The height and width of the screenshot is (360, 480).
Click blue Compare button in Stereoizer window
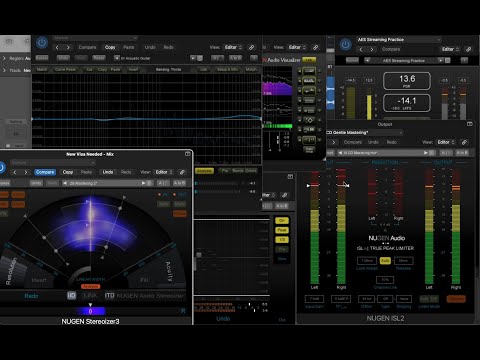45,172
